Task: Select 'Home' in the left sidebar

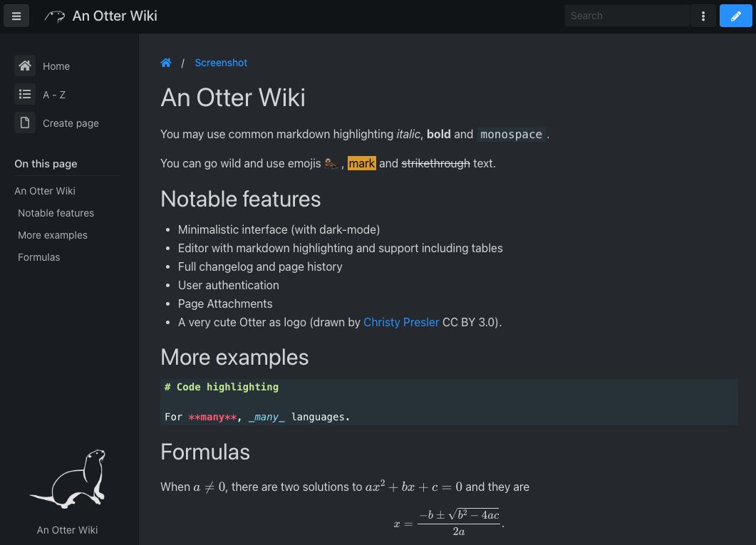Action: click(x=56, y=66)
